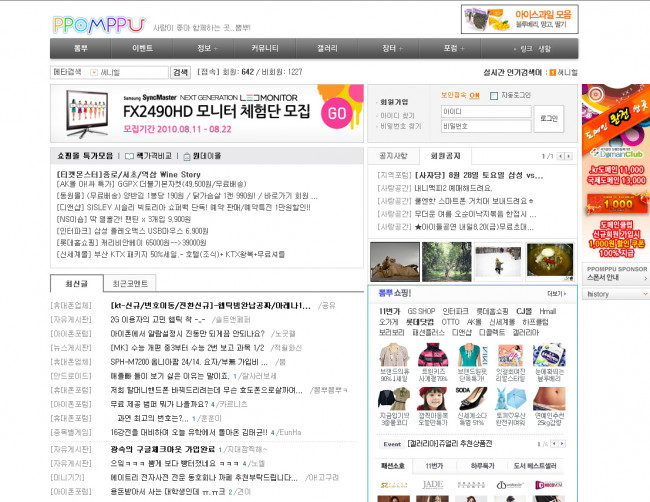Focus the search keyword input field
Image resolution: width=650 pixels, height=502 pixels.
click(133, 72)
